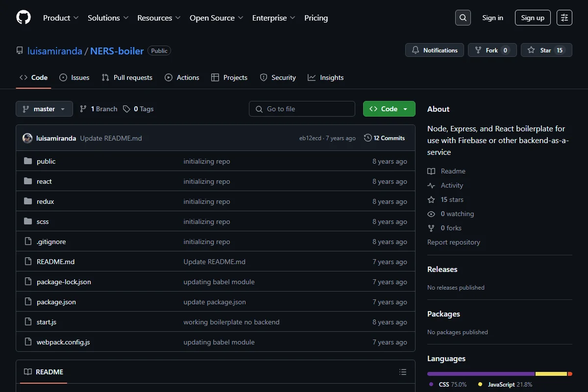Open the Open Source header menu
Viewport: 588px width, 392px height.
(x=217, y=18)
